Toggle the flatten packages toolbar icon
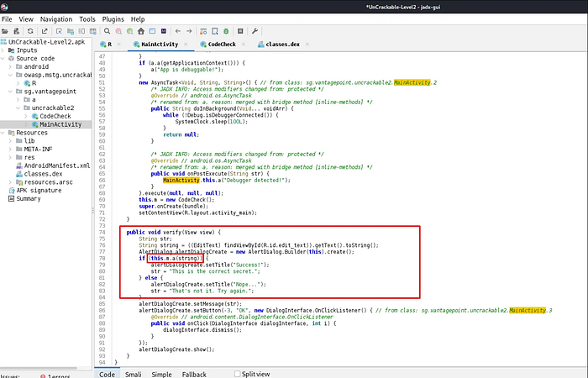Screen dimensions: 588x378 pos(70,31)
